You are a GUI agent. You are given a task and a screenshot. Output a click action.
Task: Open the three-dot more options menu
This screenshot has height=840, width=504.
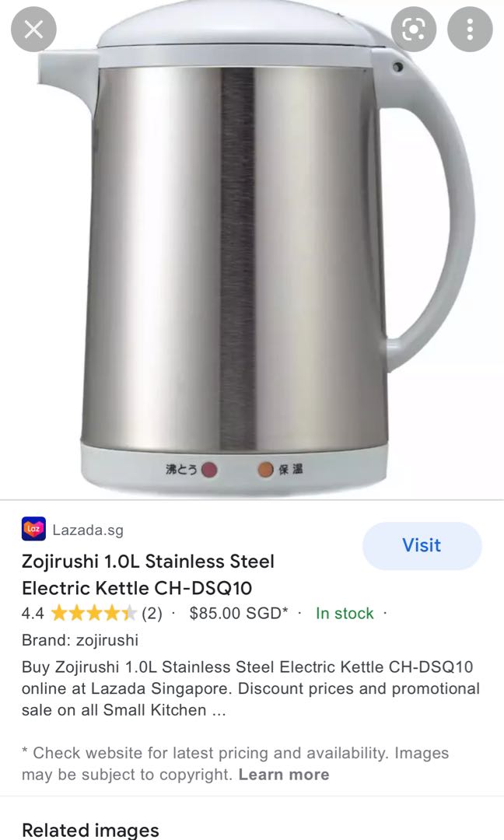(470, 30)
